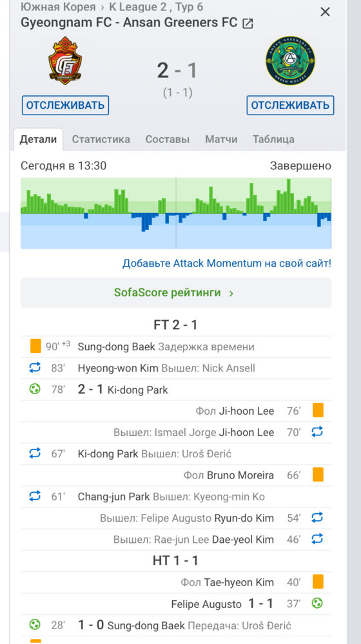Click goal icon at 78' Ki-dong Park
Screen dimensions: 361x644
click(x=35, y=390)
